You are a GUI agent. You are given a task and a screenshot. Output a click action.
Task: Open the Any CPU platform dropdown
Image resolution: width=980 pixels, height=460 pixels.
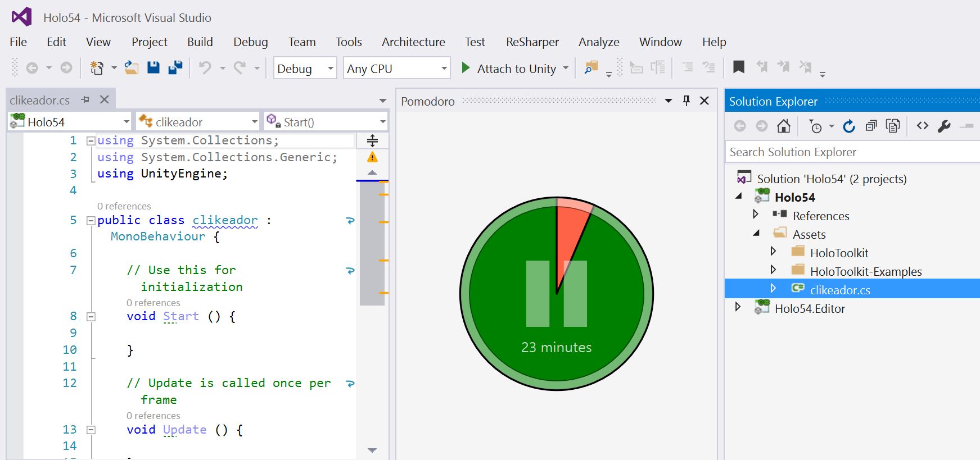click(396, 69)
